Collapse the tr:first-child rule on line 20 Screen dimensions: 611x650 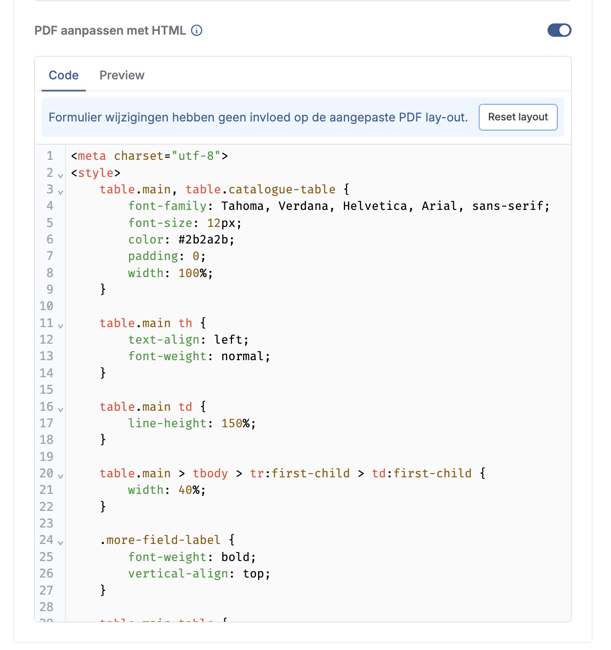pos(60,475)
